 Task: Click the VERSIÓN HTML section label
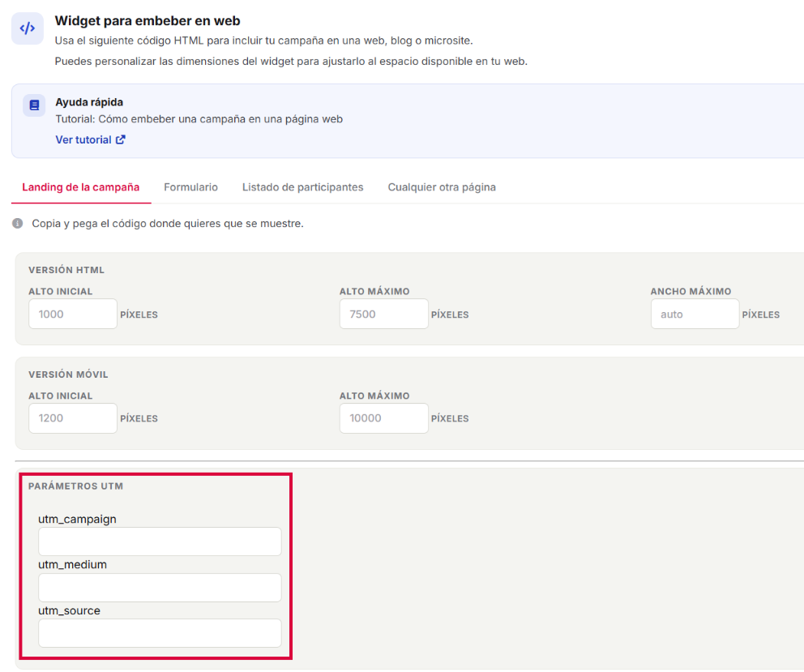[66, 270]
